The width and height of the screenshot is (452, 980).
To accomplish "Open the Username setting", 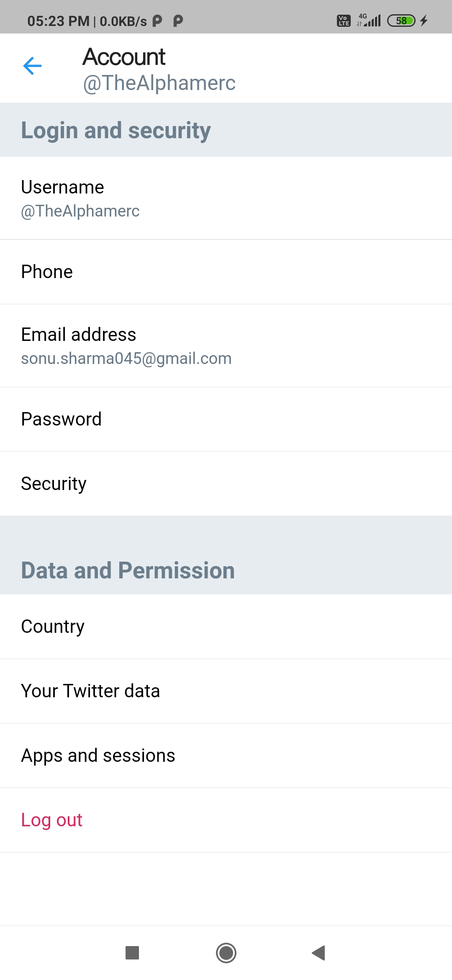I will pyautogui.click(x=226, y=199).
